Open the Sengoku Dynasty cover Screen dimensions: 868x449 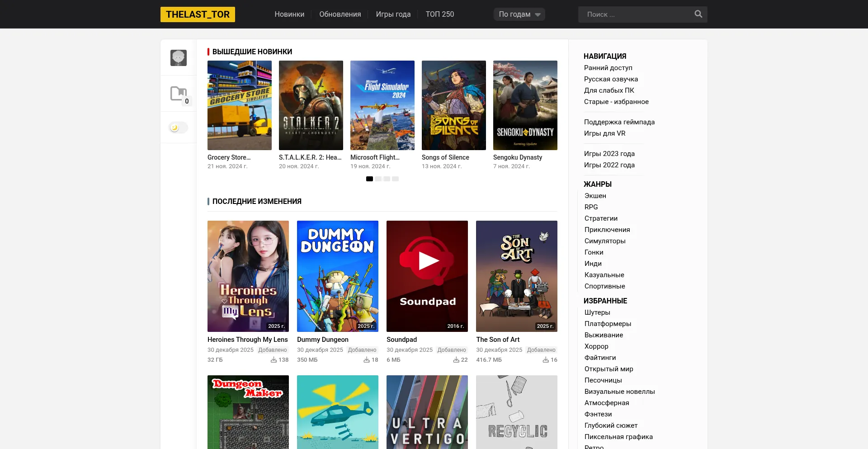point(525,105)
